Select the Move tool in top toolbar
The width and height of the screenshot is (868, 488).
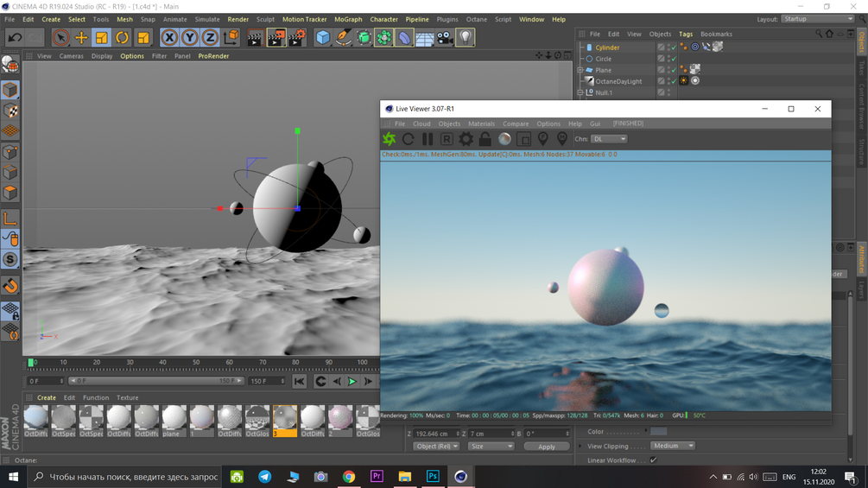[81, 38]
